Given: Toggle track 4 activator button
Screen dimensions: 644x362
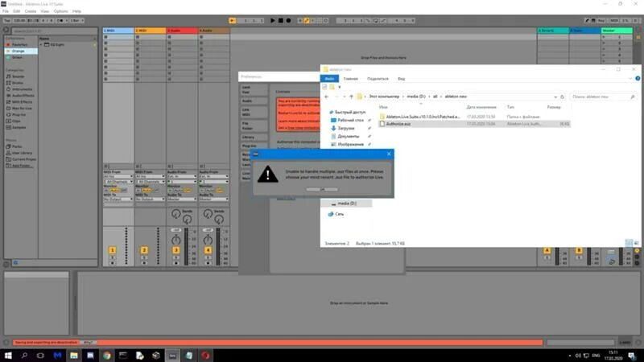Looking at the screenshot, I should pyautogui.click(x=208, y=250).
